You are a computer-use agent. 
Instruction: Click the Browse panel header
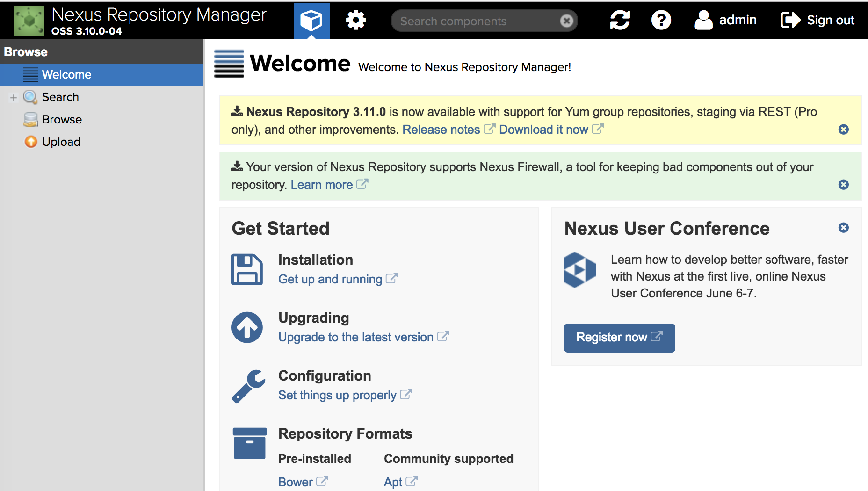101,52
